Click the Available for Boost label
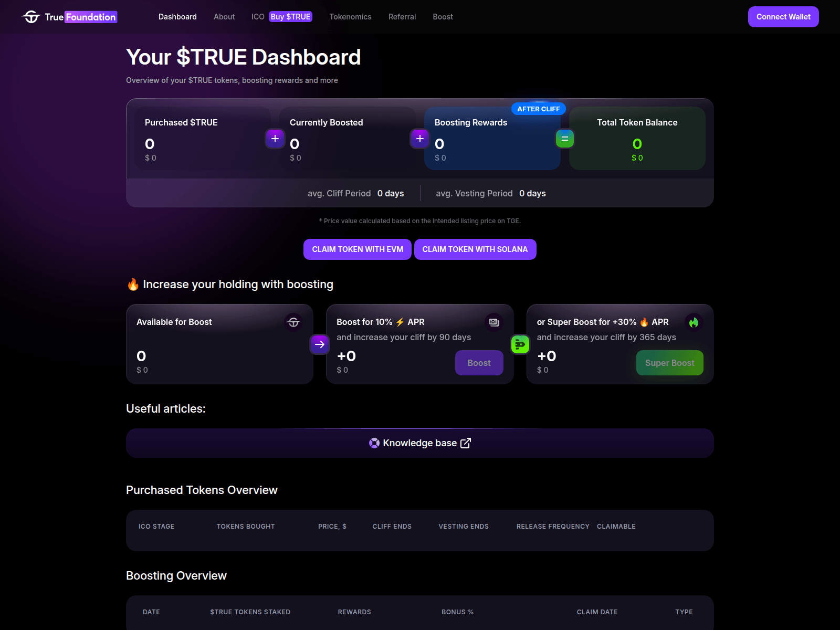 [174, 322]
